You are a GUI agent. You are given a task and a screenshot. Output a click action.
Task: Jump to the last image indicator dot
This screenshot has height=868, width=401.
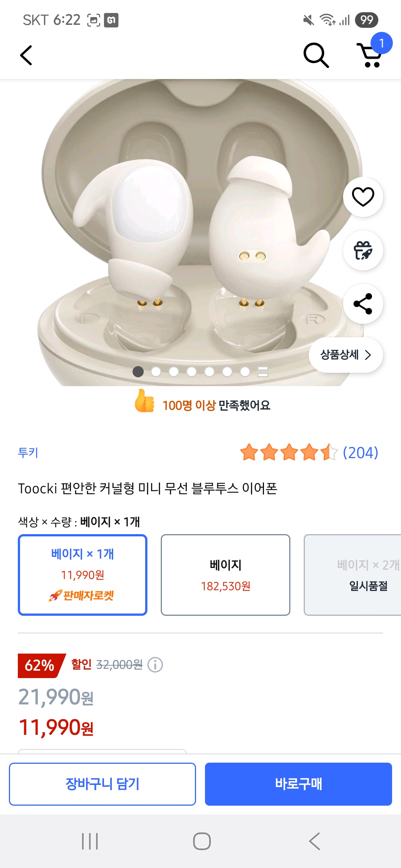click(x=245, y=372)
